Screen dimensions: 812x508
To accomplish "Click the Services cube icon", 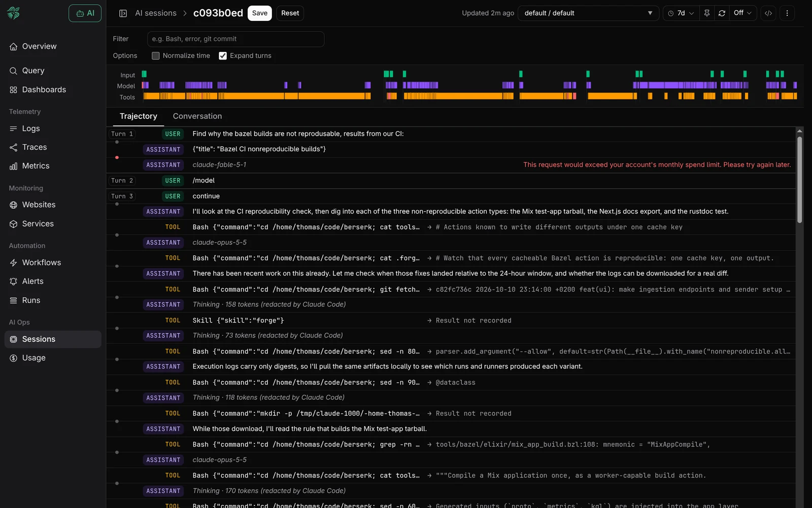I will click(x=14, y=224).
